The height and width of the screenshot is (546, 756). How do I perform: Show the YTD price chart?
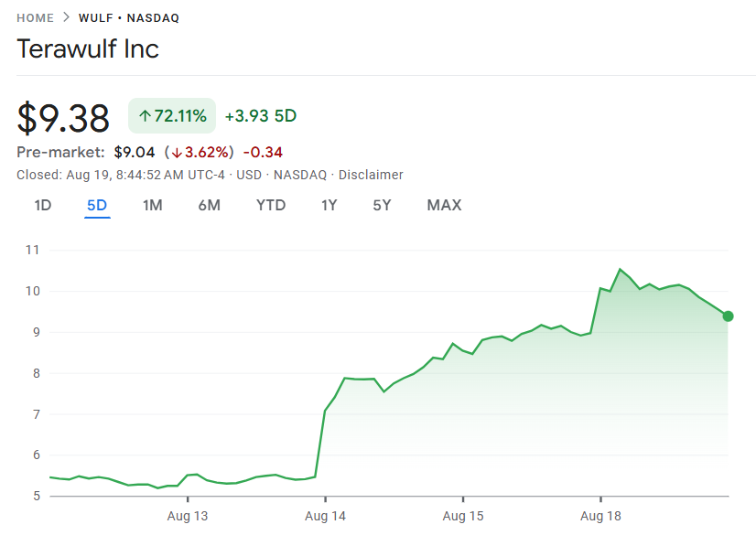coord(271,205)
